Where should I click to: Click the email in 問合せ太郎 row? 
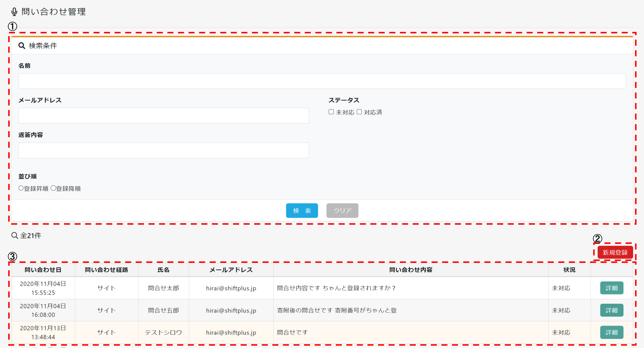(x=231, y=288)
